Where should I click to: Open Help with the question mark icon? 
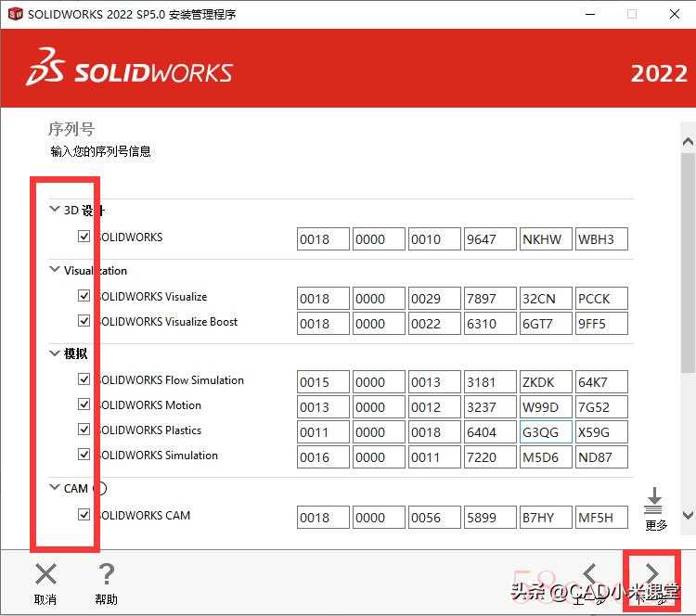coord(106,575)
